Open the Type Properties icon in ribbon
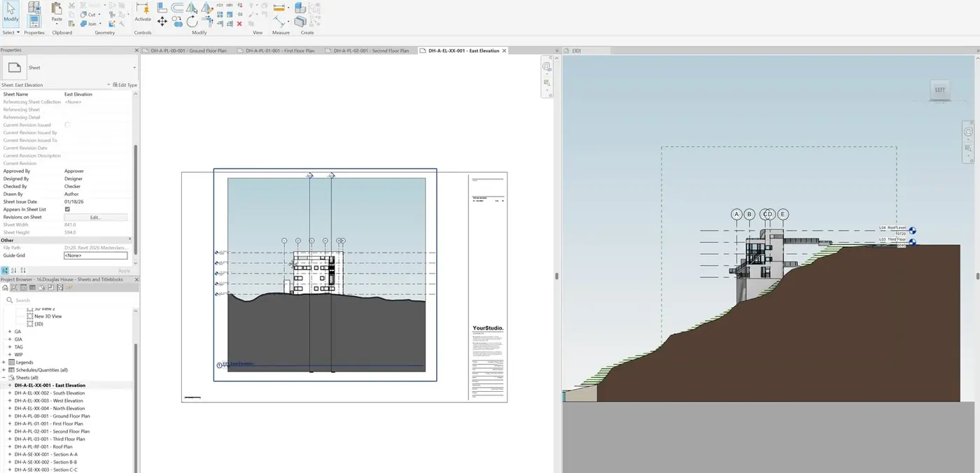The height and width of the screenshot is (473, 980). click(x=34, y=7)
